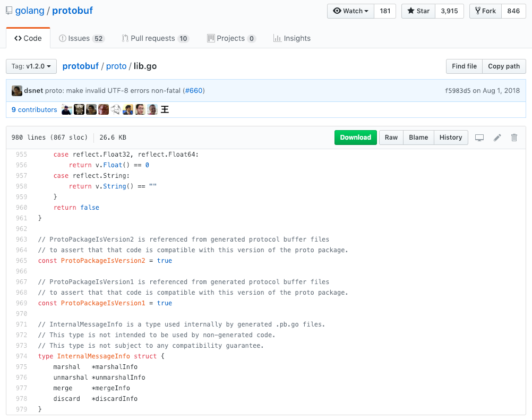The width and height of the screenshot is (532, 420).
Task: Open proto folder breadcrumb link
Action: coord(116,66)
